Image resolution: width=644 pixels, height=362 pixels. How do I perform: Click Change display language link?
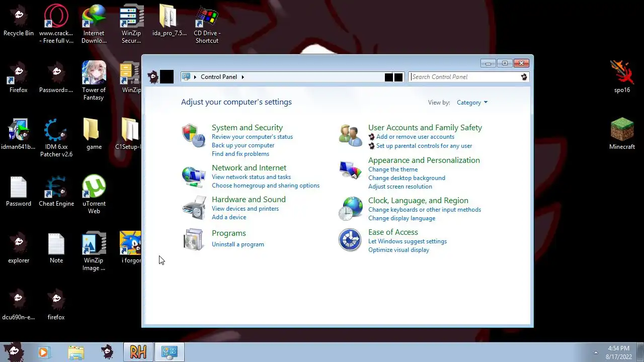click(401, 218)
